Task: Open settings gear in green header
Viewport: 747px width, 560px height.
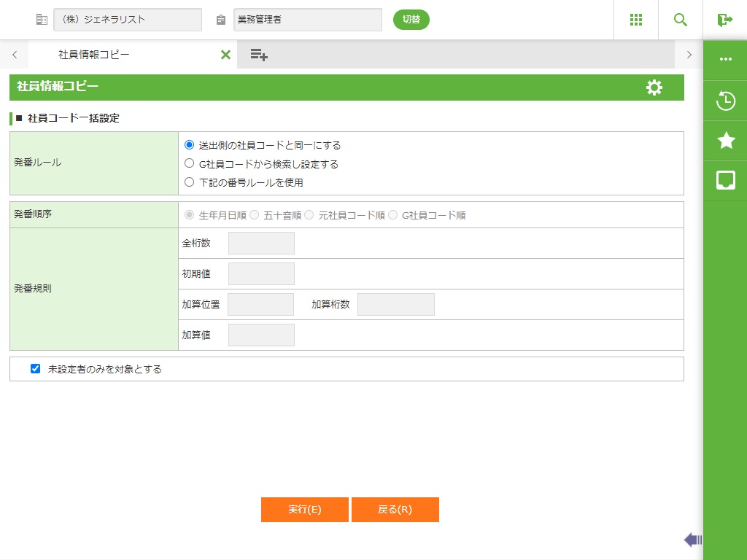Action: click(x=654, y=87)
